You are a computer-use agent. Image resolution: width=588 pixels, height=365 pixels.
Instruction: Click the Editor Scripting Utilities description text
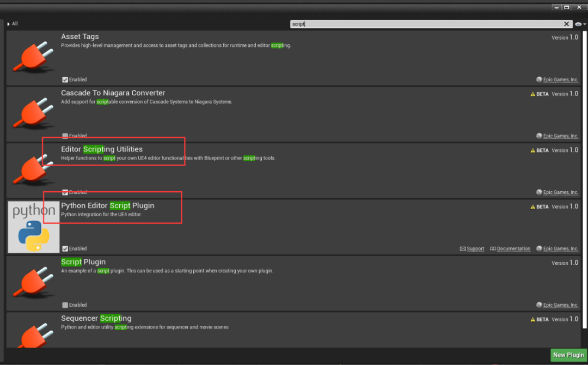click(168, 158)
